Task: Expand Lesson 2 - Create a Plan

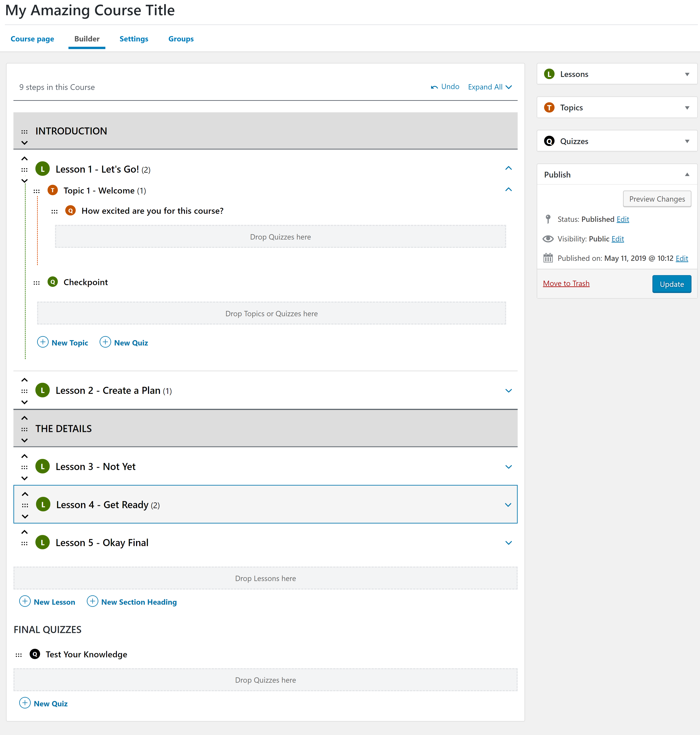Action: [508, 390]
